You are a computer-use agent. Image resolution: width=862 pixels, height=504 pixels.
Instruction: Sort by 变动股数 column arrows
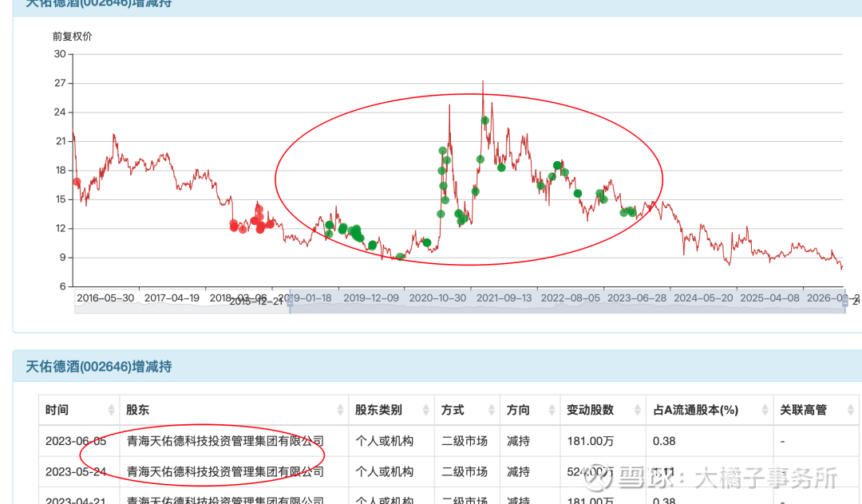coord(638,410)
